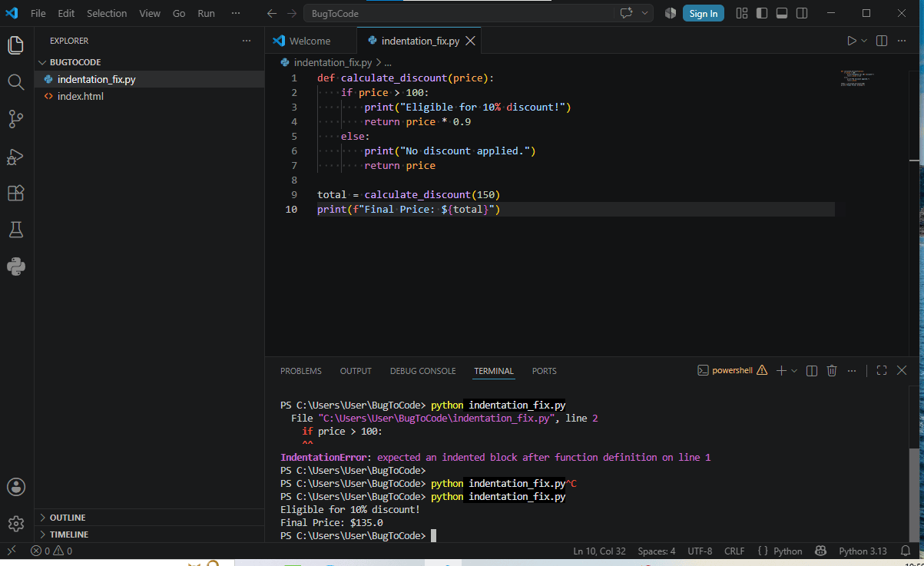Open the new terminal launch profile dropdown
The image size is (924, 566).
click(794, 371)
